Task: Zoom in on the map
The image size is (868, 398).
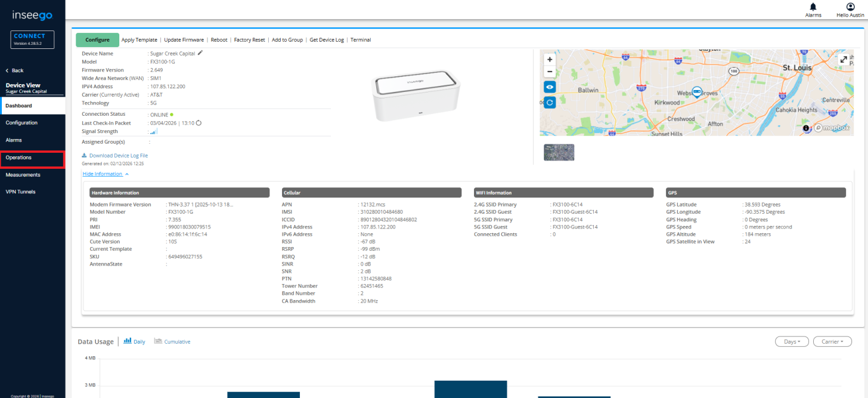Action: (x=550, y=60)
